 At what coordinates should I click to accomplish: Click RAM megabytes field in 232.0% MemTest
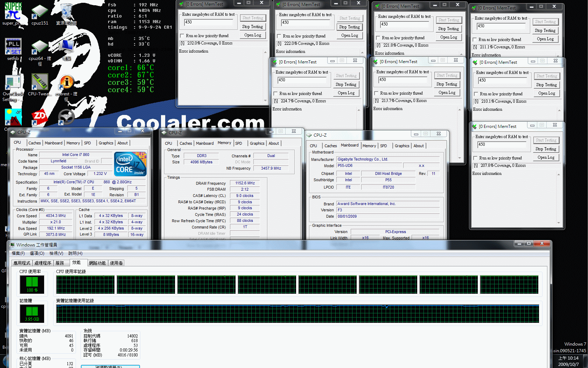(x=208, y=22)
